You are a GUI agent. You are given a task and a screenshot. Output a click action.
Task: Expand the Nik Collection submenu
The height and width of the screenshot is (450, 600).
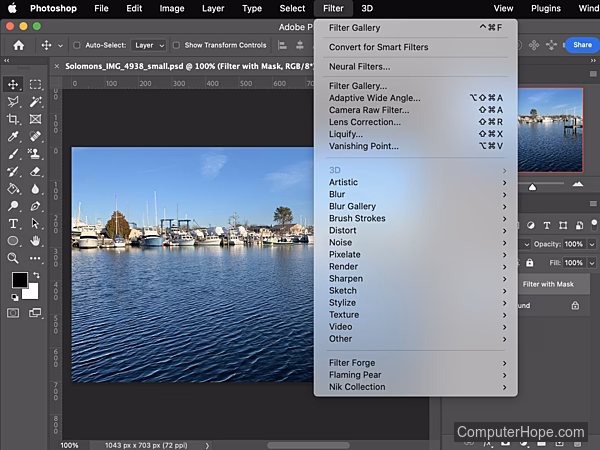click(x=416, y=387)
